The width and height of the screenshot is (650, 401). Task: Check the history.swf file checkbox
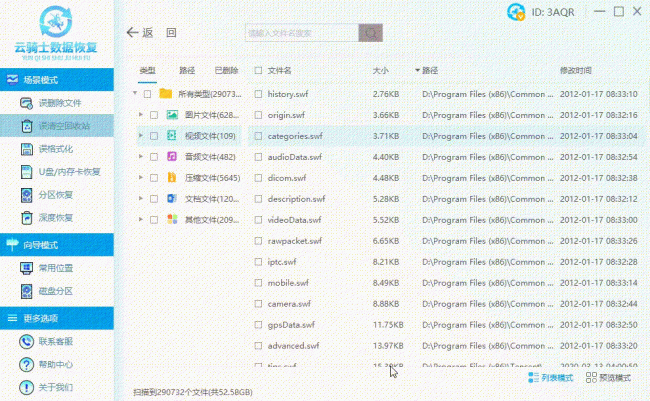258,94
